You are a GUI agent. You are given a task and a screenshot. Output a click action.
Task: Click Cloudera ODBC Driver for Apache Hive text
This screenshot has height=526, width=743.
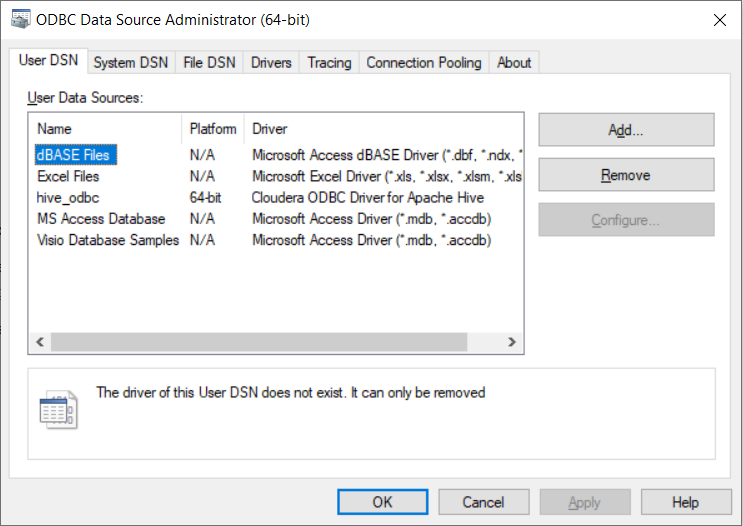coord(368,198)
